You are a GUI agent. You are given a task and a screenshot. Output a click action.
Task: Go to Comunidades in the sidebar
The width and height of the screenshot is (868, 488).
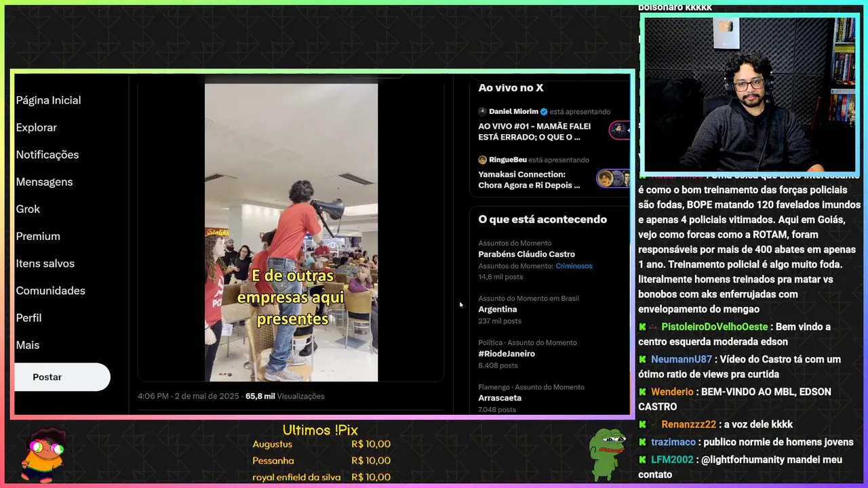click(x=51, y=290)
